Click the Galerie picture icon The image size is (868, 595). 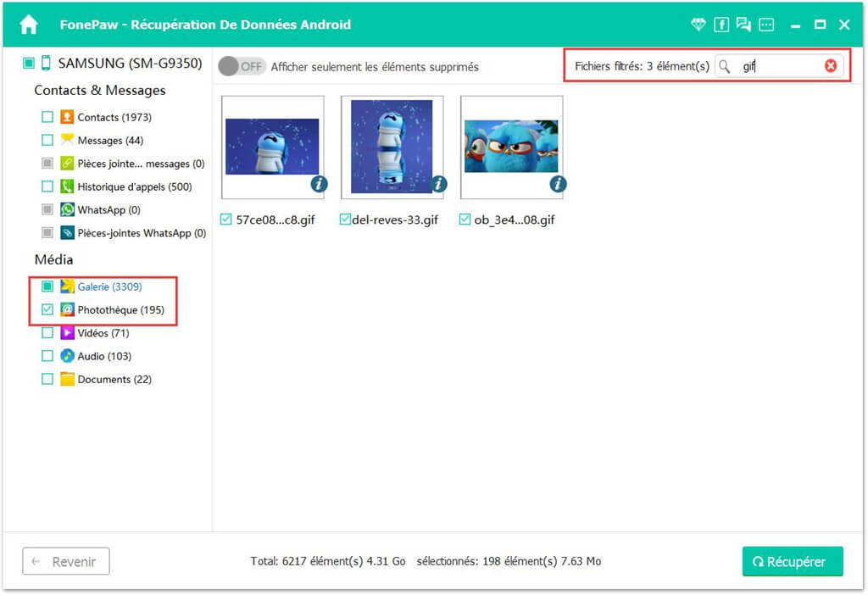pos(67,286)
